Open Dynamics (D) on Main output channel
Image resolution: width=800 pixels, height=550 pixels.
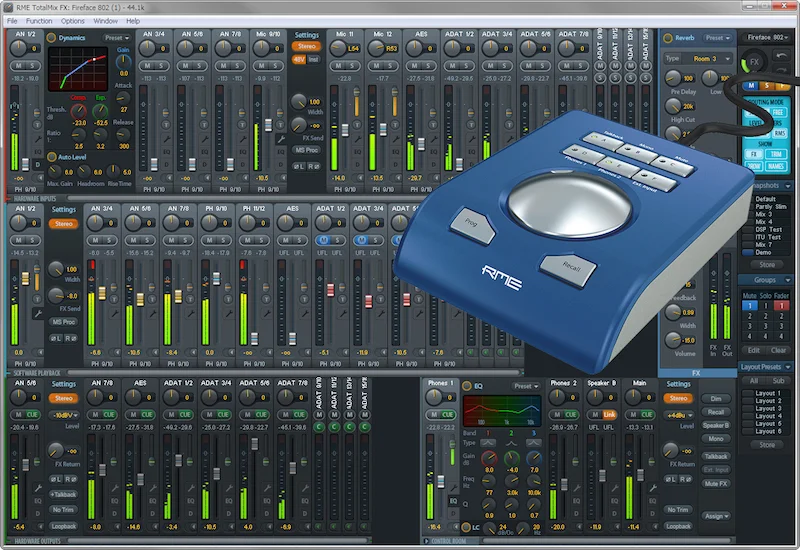click(x=653, y=514)
